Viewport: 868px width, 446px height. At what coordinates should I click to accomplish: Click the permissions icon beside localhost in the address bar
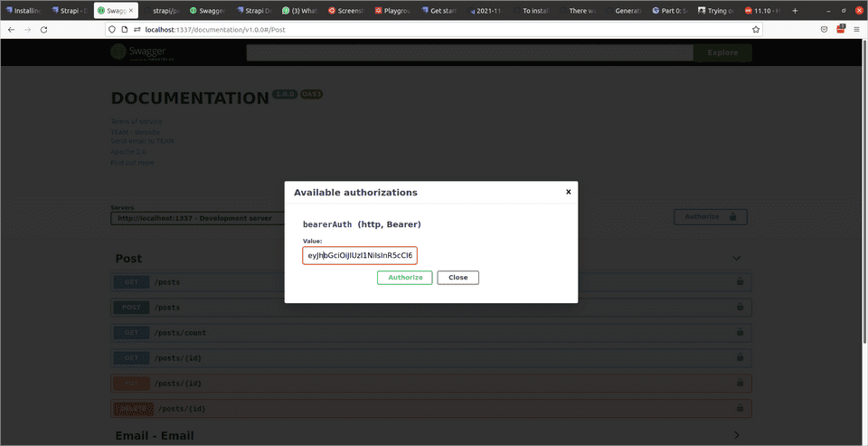tap(137, 29)
